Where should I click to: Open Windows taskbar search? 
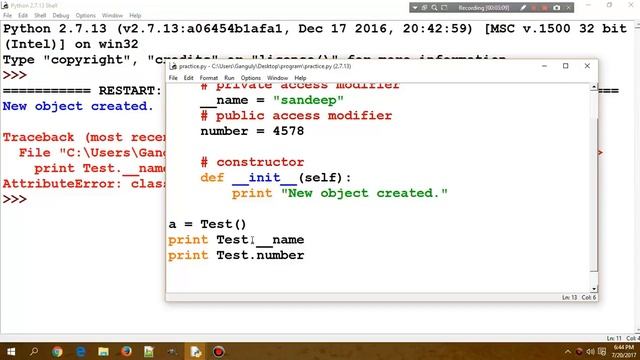[34, 351]
